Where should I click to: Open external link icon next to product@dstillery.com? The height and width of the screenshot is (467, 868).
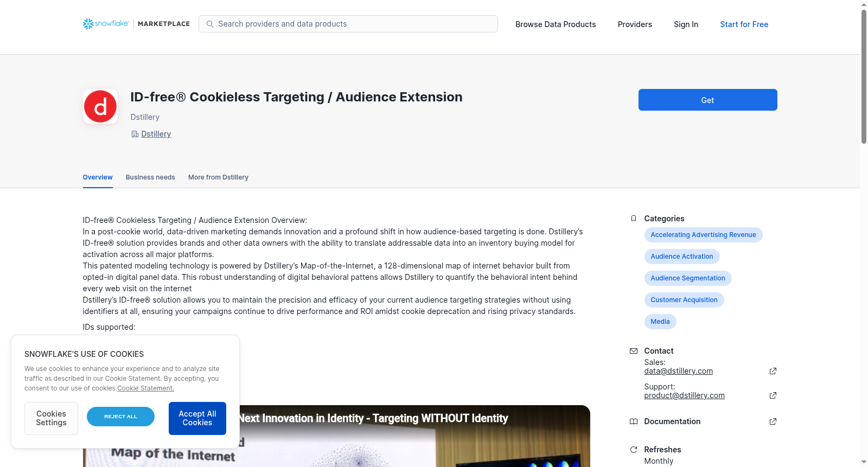(x=773, y=395)
